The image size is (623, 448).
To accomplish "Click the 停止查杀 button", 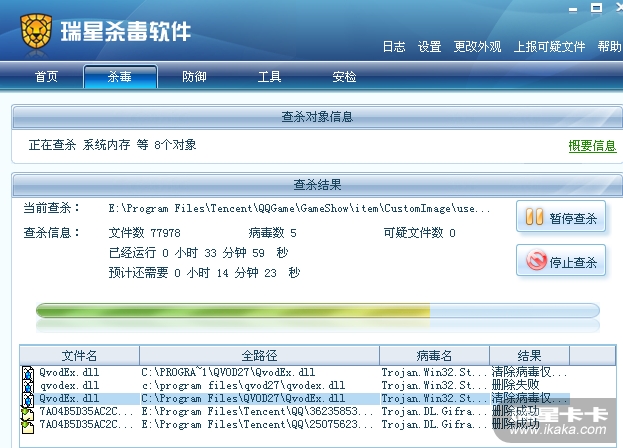I will click(561, 261).
